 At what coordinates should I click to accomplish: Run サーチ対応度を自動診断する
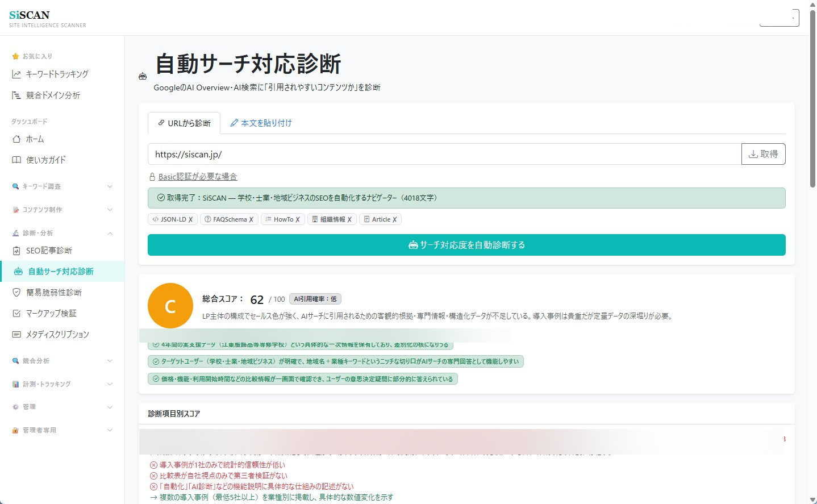coord(466,245)
